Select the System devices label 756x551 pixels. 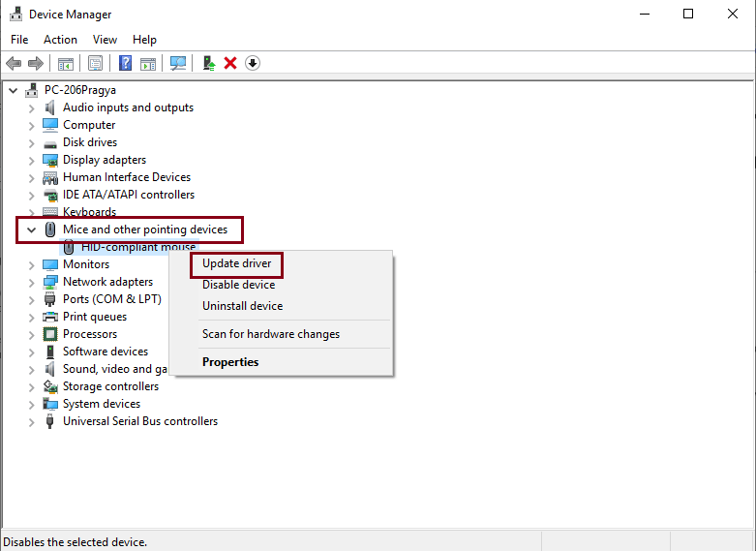click(x=102, y=404)
